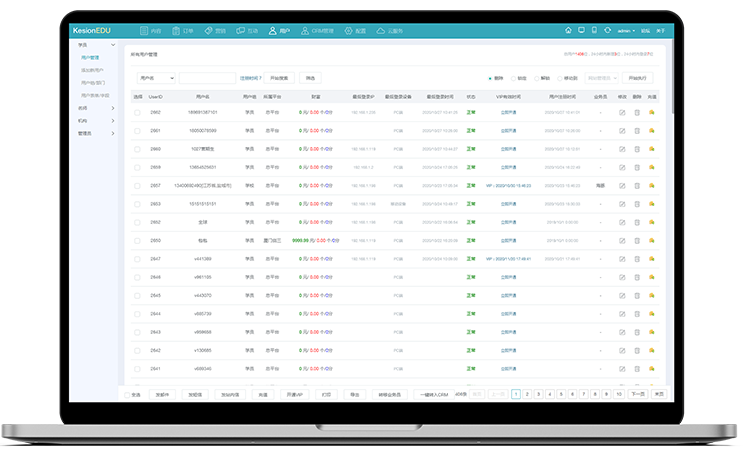Click edit icon for user 2647

pos(621,258)
